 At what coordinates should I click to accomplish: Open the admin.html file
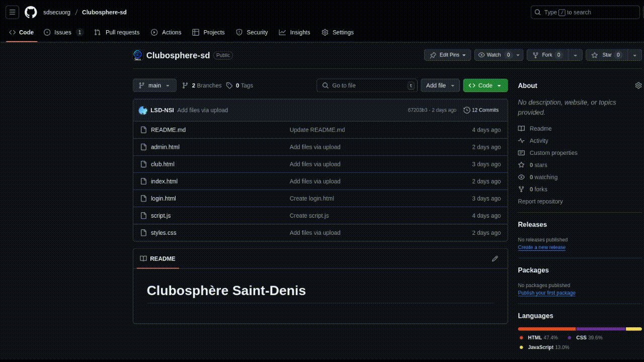coord(165,147)
